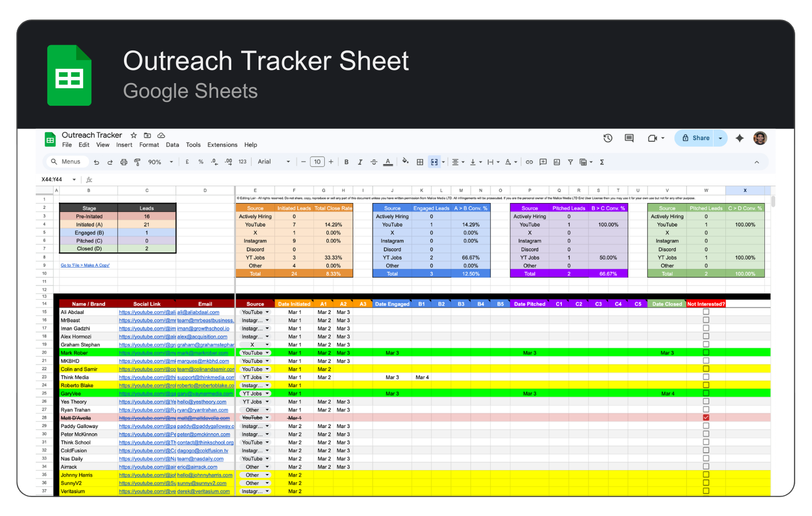Open horizontal align dropdown
Screen dimensions: 812x516
[458, 162]
